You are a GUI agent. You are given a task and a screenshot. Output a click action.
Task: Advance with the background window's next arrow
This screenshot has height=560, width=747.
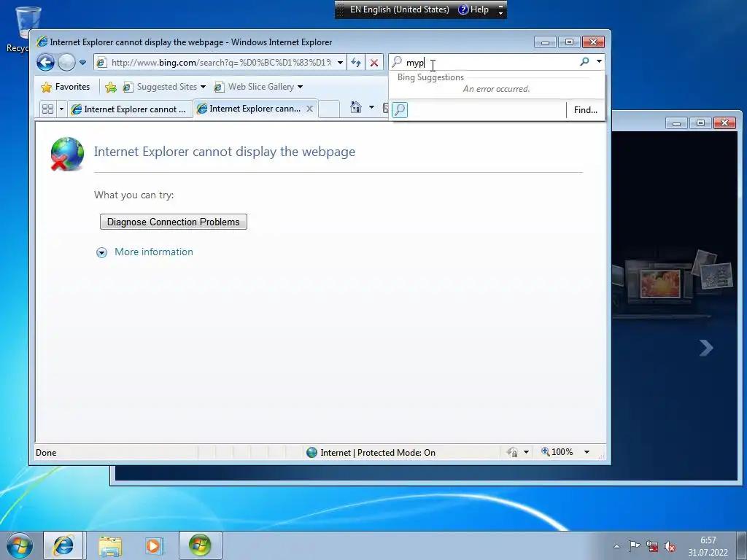pyautogui.click(x=706, y=348)
